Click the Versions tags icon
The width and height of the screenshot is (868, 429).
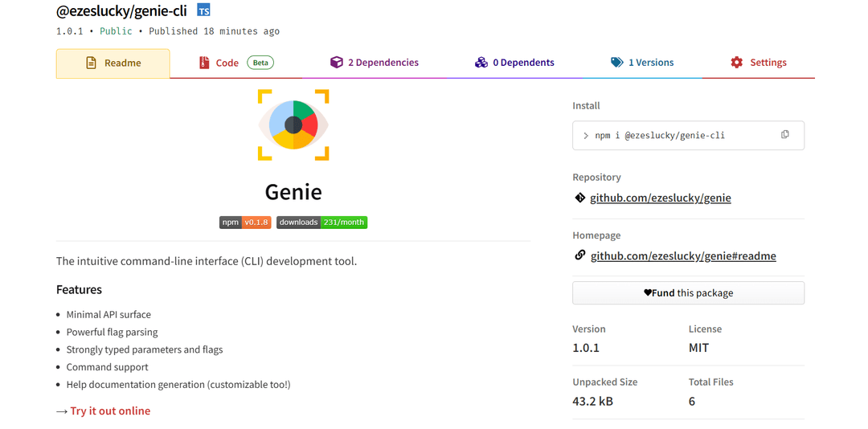617,63
